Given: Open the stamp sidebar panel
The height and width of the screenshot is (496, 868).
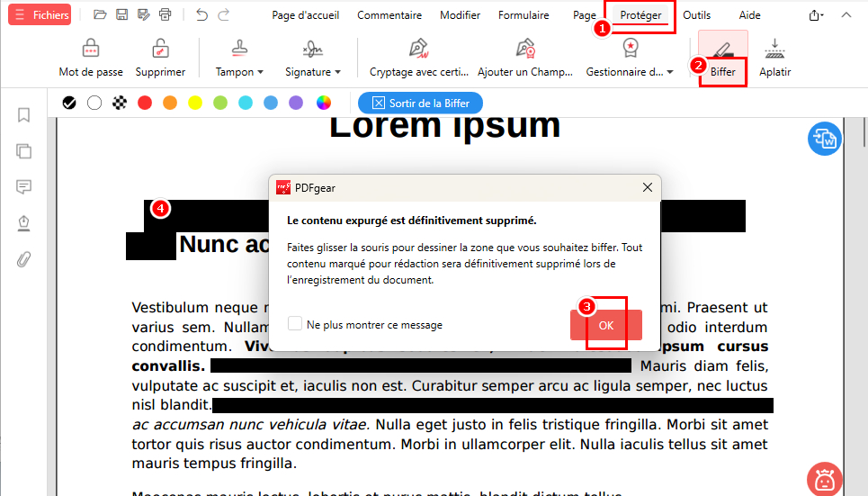Looking at the screenshot, I should tap(23, 222).
